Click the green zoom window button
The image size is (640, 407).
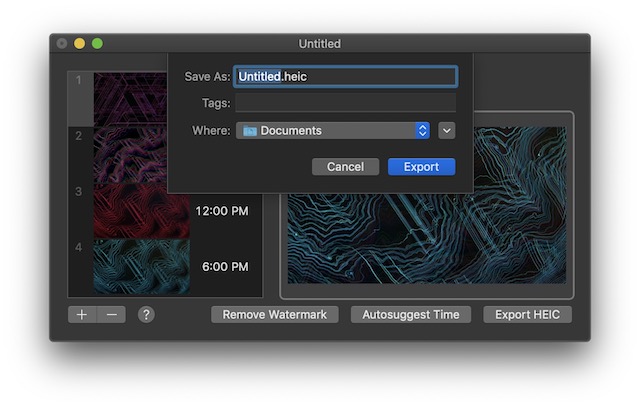point(97,43)
